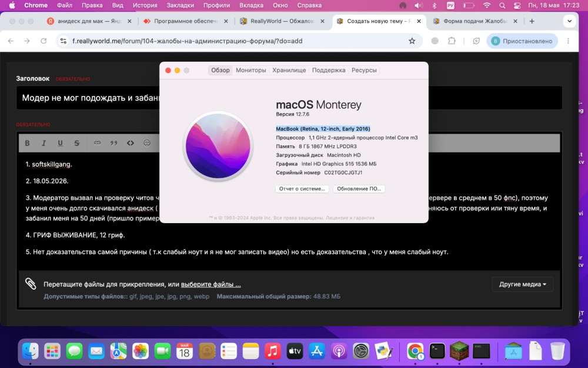Switch to the complaint submission form tab
588x368 pixels.
(475, 21)
